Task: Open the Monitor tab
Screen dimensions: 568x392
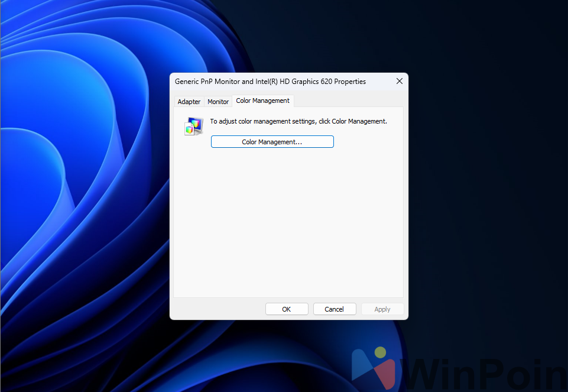Action: pos(218,102)
